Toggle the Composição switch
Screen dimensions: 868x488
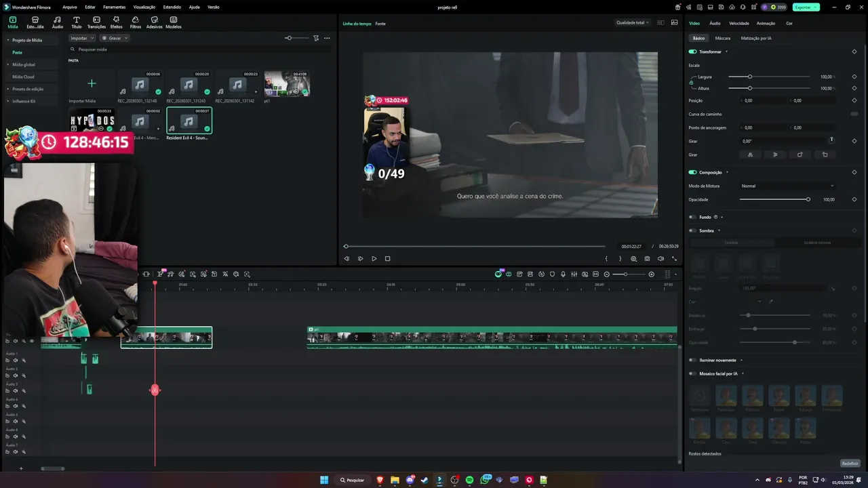tap(692, 172)
